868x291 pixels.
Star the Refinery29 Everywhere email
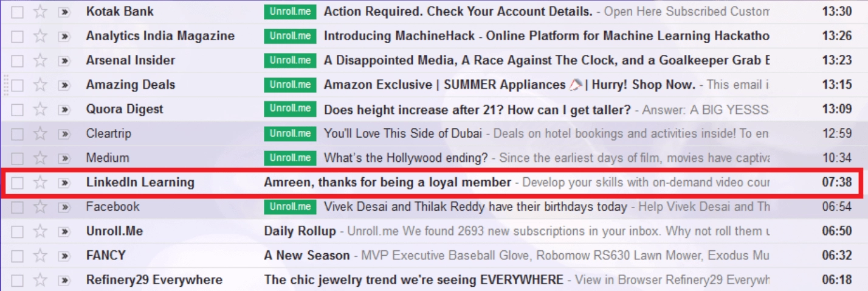[40, 279]
